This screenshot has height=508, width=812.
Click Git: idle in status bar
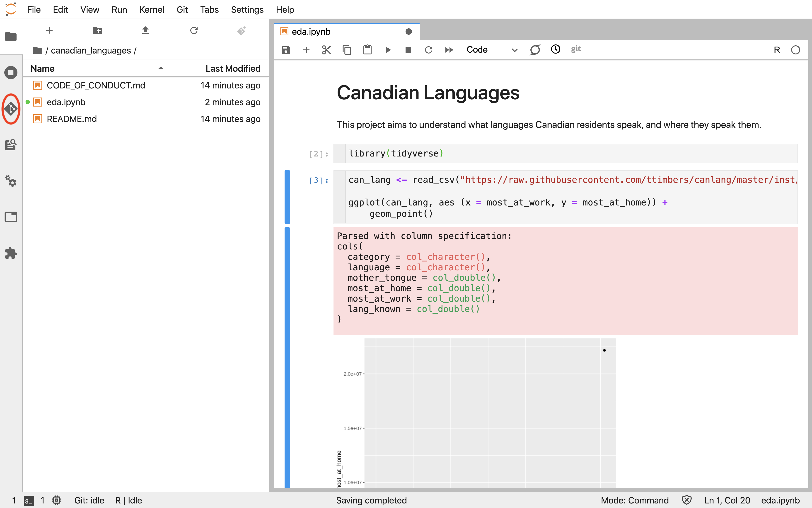(x=89, y=500)
